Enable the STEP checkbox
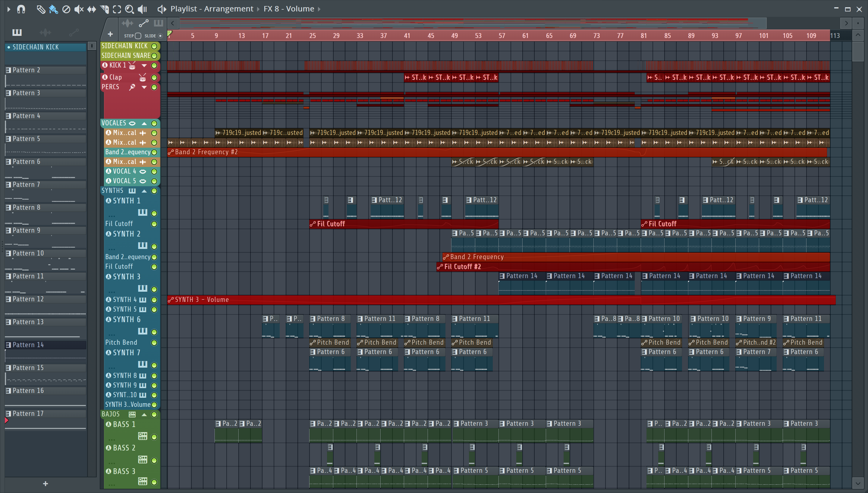Image resolution: width=868 pixels, height=493 pixels. 138,36
